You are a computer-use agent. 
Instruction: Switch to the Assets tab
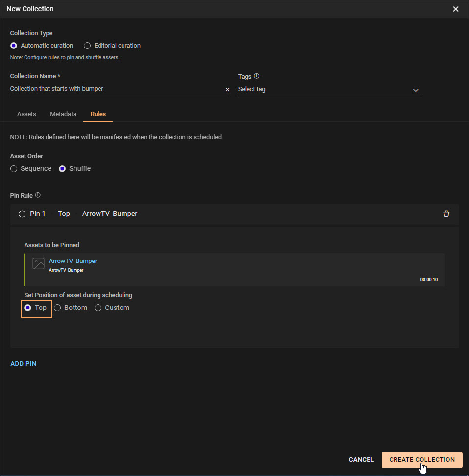tap(26, 114)
